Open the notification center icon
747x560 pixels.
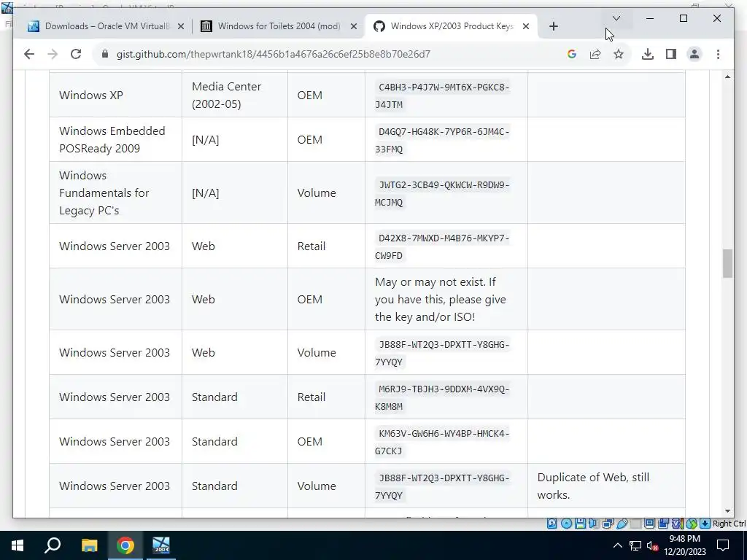pos(723,545)
